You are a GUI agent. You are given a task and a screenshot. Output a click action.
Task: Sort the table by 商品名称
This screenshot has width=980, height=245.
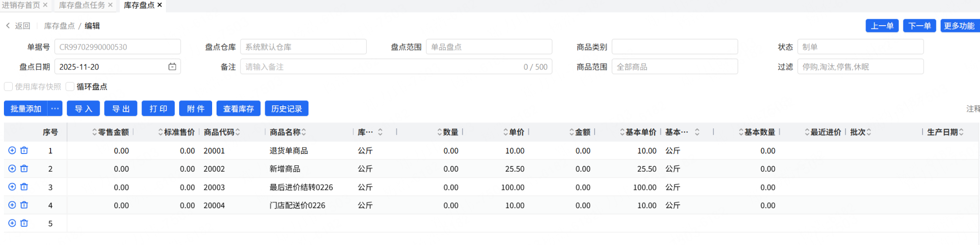[303, 132]
